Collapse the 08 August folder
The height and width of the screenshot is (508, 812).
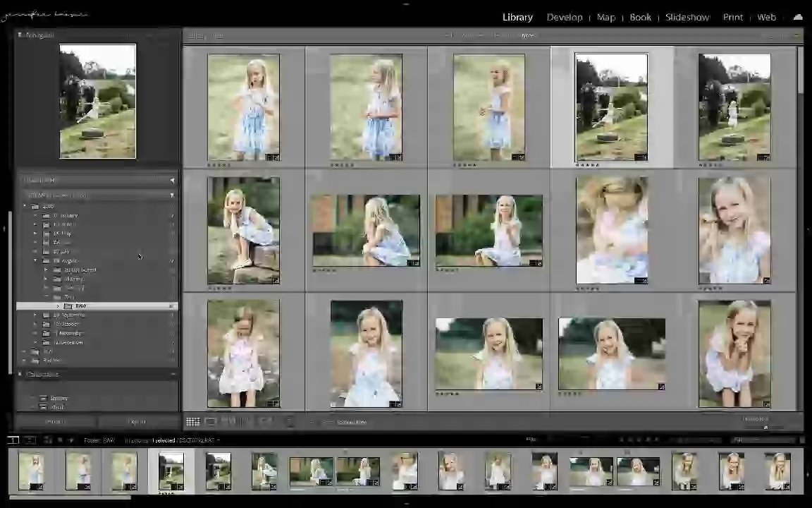(x=35, y=261)
